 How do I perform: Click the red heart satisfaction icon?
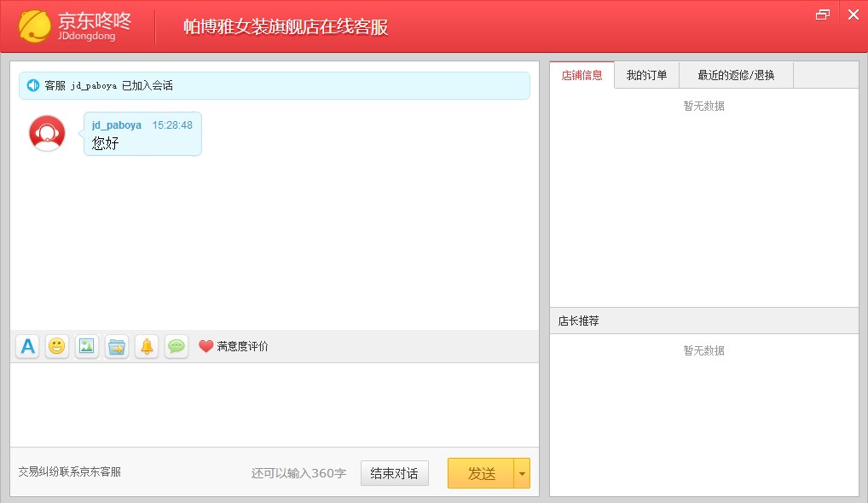click(205, 346)
